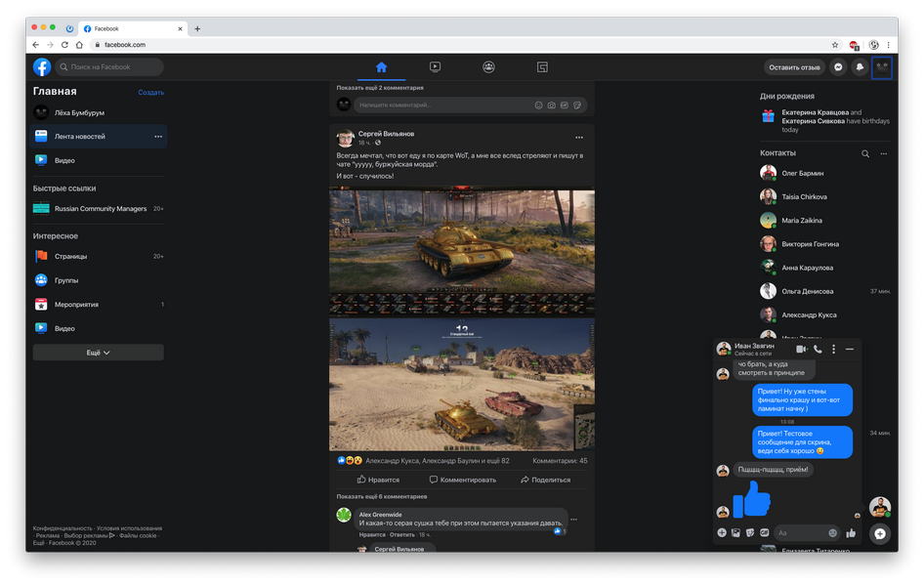Bookmark this page with the star icon
The height and width of the screenshot is (586, 924).
pos(835,45)
